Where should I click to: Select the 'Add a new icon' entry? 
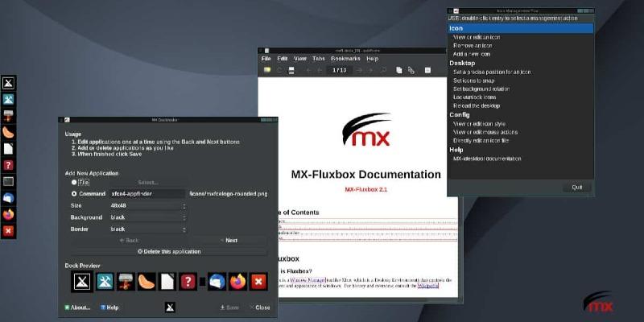[x=472, y=54]
